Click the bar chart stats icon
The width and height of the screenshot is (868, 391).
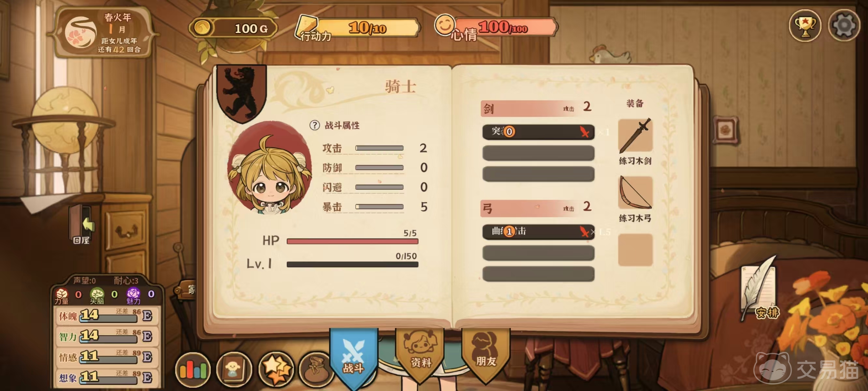coord(193,369)
